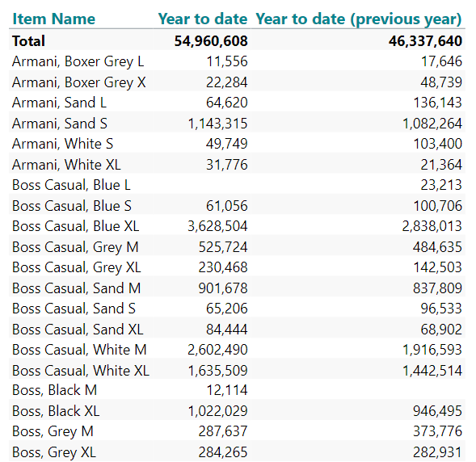
Task: Click previous year value 2,838,013
Action: (432, 226)
